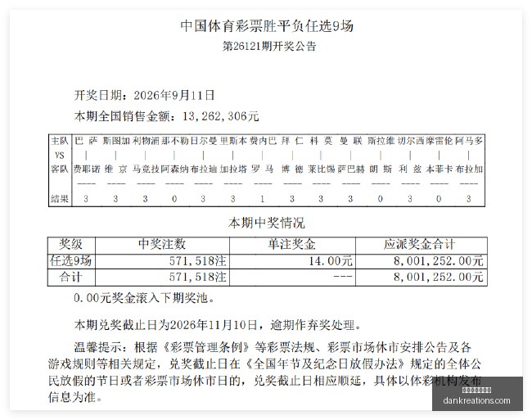Click home team 切尔西
Screen dimensions: 532x420
(411, 141)
